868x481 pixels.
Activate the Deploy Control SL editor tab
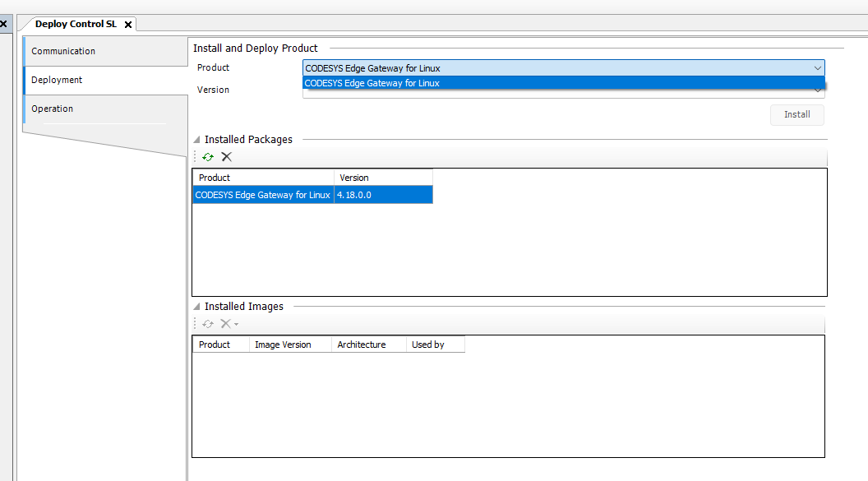[76, 25]
